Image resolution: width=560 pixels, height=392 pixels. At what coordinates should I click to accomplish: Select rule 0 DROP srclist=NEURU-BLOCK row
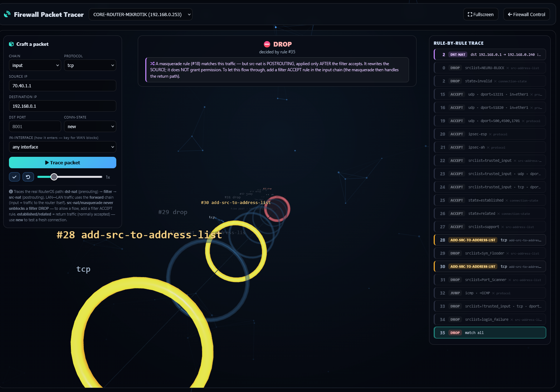[490, 68]
